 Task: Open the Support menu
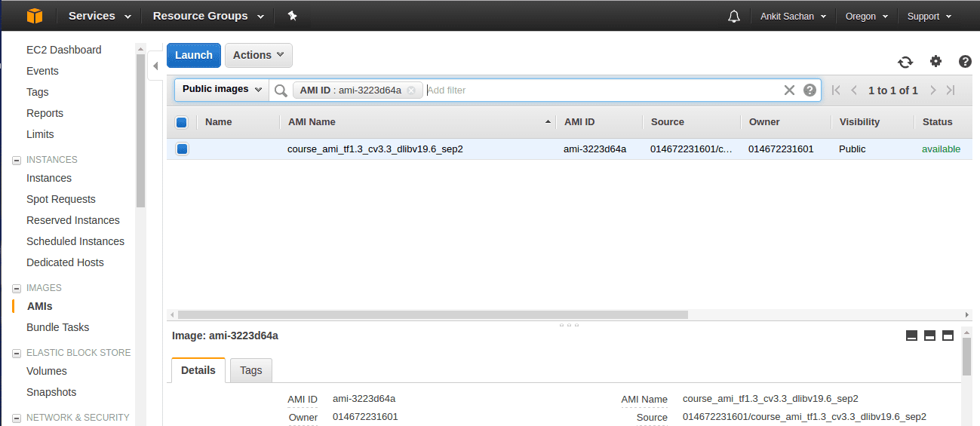929,17
